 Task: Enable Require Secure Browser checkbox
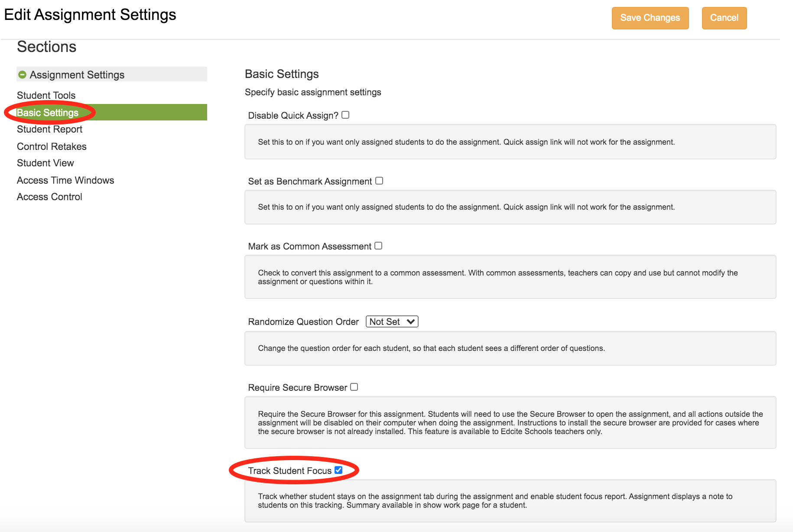point(354,387)
